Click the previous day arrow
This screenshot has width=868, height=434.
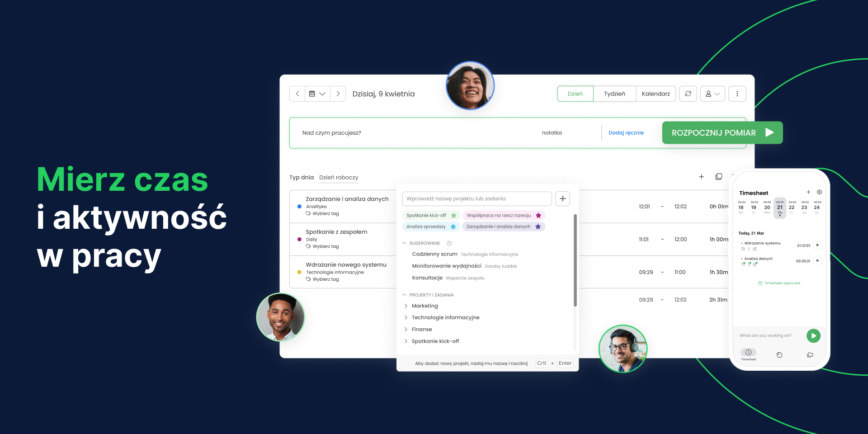pyautogui.click(x=297, y=94)
